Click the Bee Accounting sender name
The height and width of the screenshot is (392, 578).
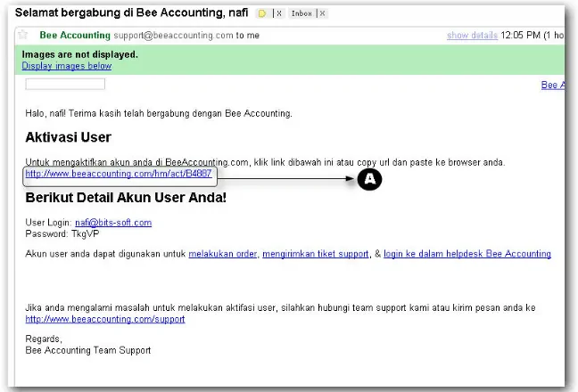pos(75,36)
